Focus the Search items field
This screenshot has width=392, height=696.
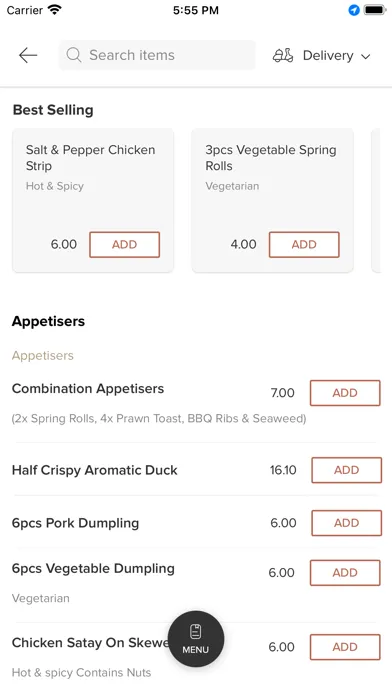pos(157,55)
